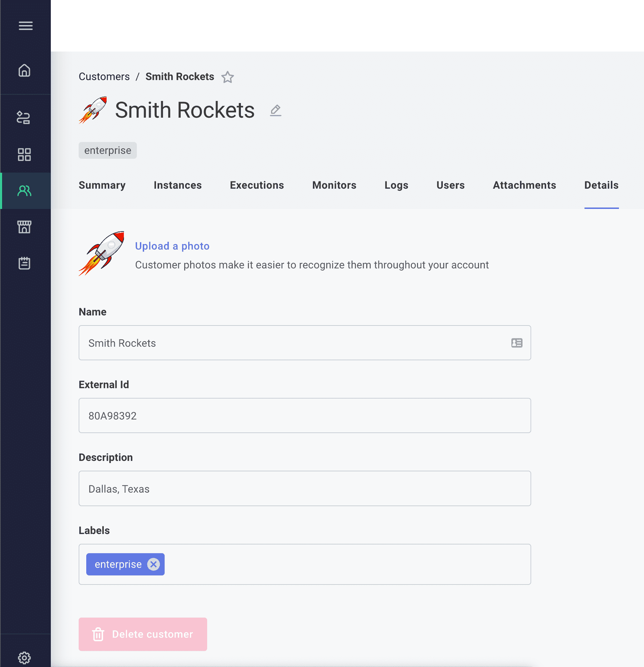The height and width of the screenshot is (667, 644).
Task: Click the Upload a photo link
Action: 172,246
